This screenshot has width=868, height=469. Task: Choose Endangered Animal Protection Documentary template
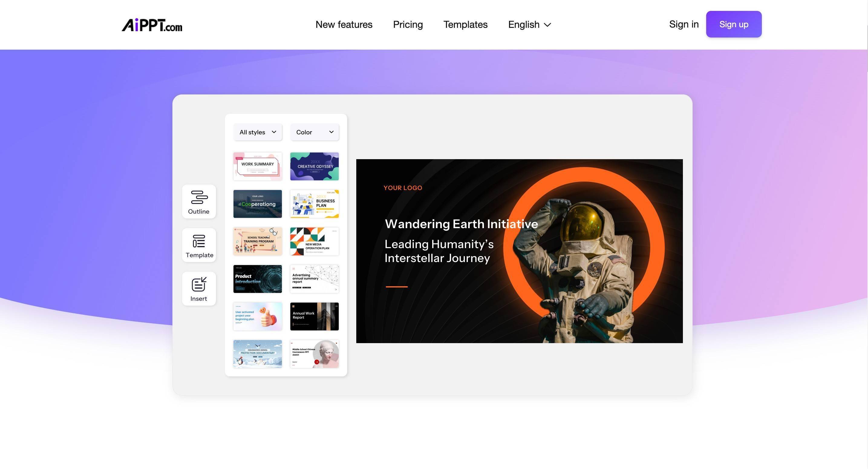[257, 354]
